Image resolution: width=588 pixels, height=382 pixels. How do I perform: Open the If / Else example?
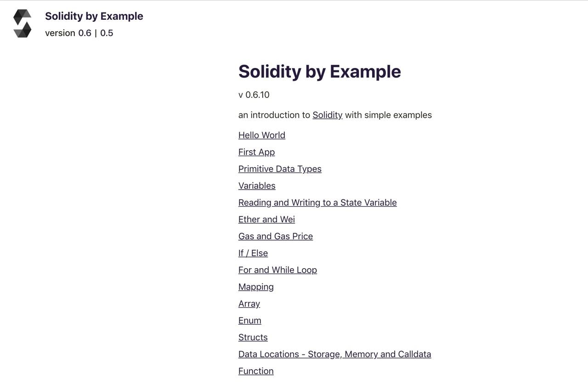point(253,253)
